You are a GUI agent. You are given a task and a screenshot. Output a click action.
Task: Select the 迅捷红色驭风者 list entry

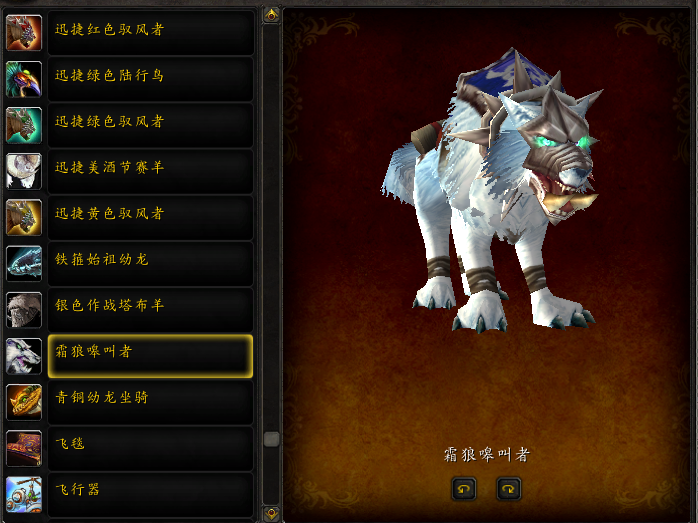(150, 32)
